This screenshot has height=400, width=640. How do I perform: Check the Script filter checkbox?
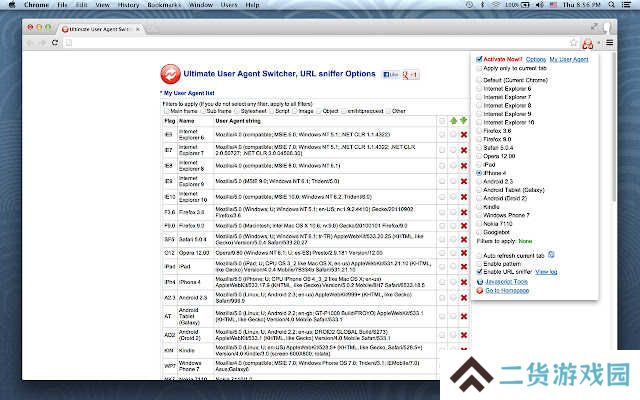(271, 111)
